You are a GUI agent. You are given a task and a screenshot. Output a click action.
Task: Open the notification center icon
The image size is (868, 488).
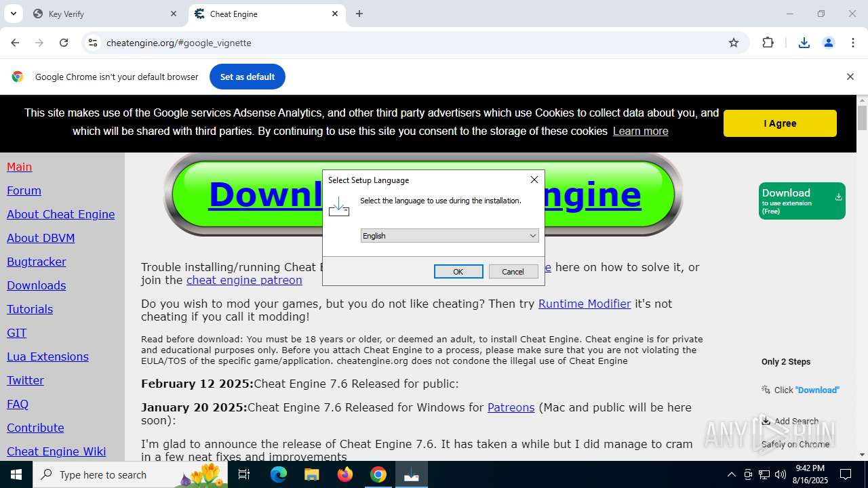point(846,474)
